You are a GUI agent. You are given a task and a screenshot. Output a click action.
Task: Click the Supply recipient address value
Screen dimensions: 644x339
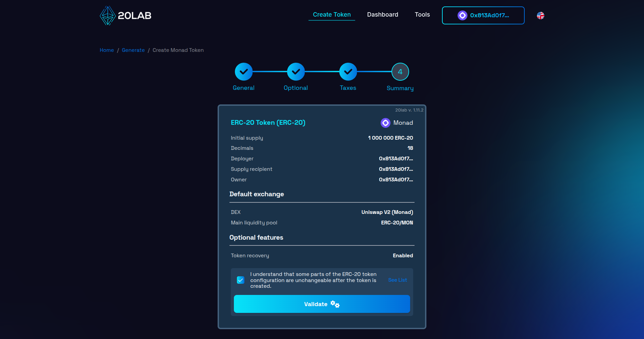click(396, 169)
